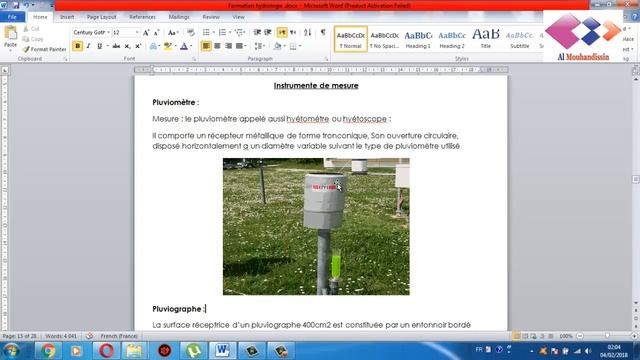Image resolution: width=640 pixels, height=360 pixels.
Task: Apply the font color A button
Action: coord(184,46)
